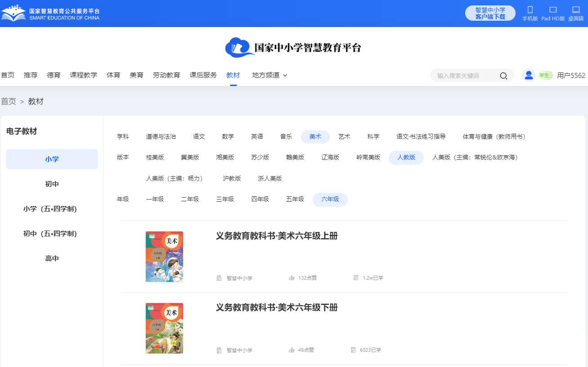Click the Pad HD version icon

(553, 9)
